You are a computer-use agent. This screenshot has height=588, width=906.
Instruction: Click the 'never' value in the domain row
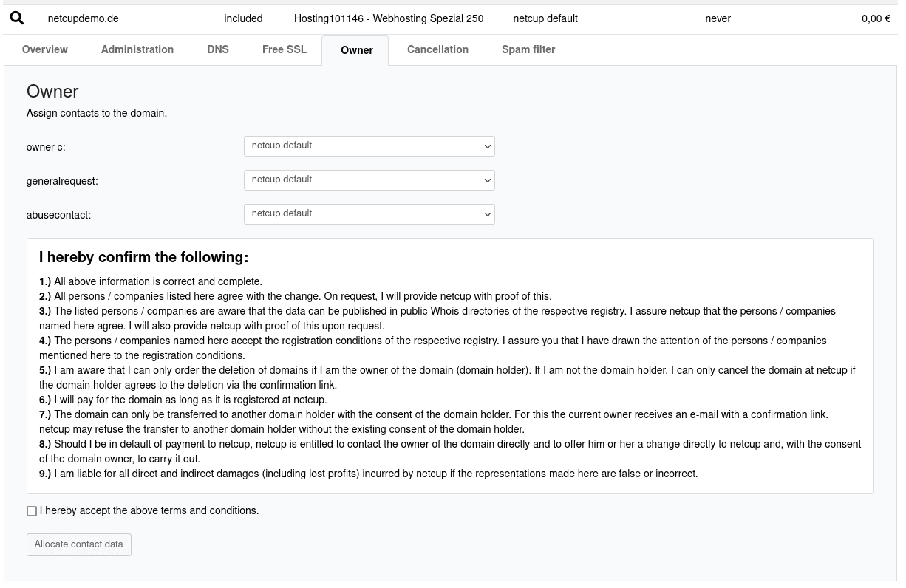click(x=718, y=19)
